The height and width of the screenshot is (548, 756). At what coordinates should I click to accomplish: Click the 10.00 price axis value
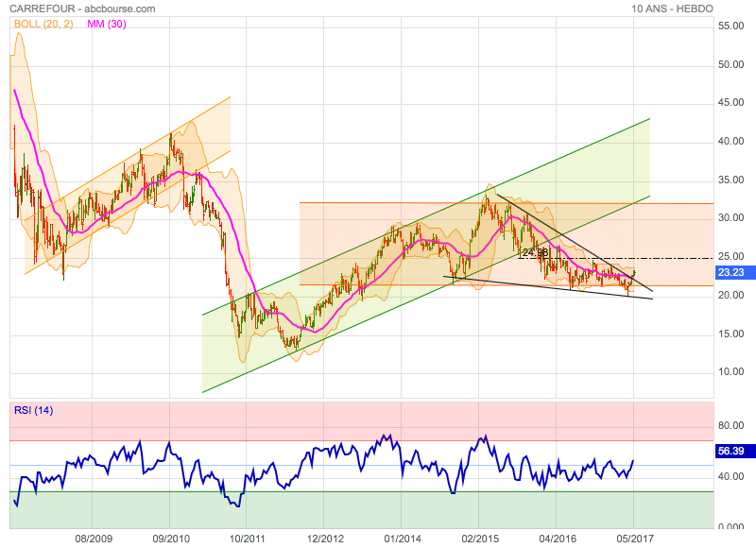730,371
